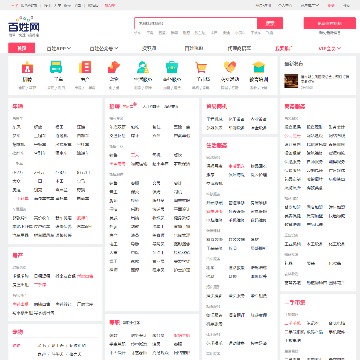Screen dimensions: 360x360
Task: Open the third navigation tab after 百姓公众号
Action: point(239,49)
